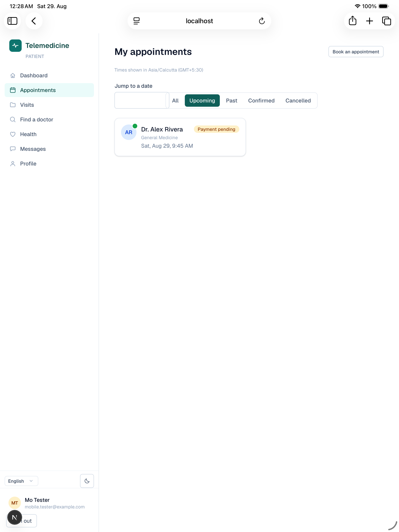Open the Profile page

click(49, 164)
